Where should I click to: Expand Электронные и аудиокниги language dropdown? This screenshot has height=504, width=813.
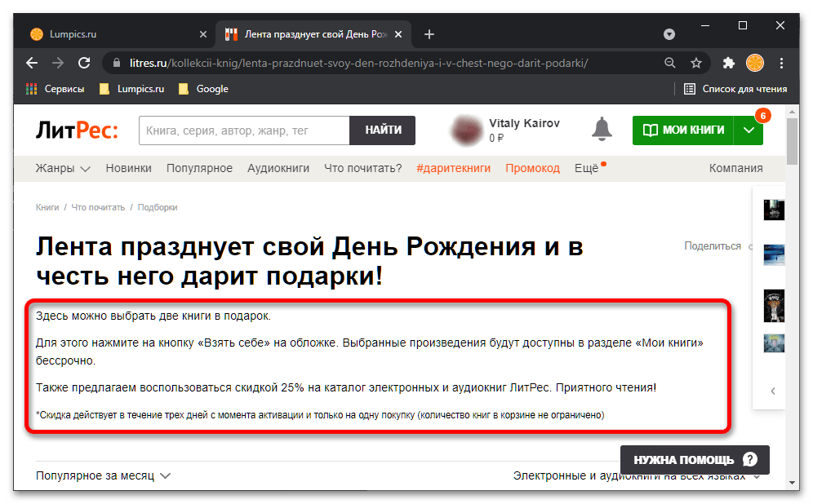tap(637, 475)
